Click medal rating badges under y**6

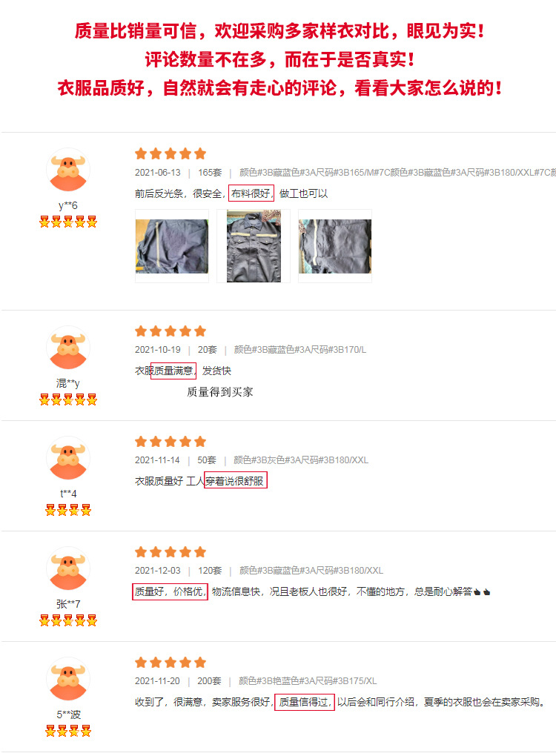click(68, 222)
